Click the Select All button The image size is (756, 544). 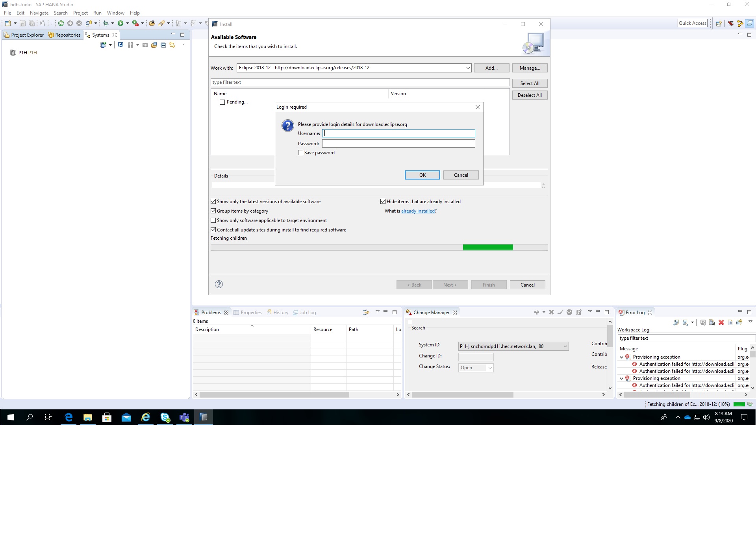point(530,83)
